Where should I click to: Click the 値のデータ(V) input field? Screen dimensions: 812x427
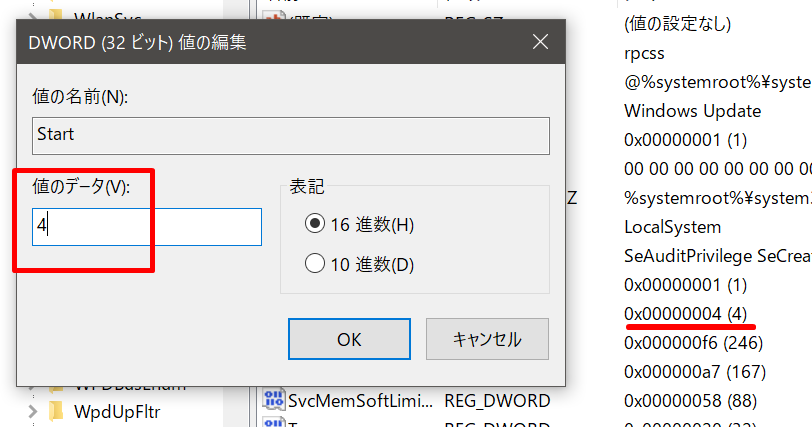(x=147, y=227)
